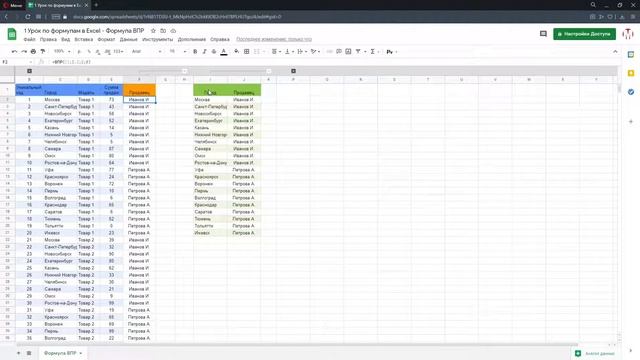640x360 pixels.
Task: Click the insert link icon
Action: (329, 51)
